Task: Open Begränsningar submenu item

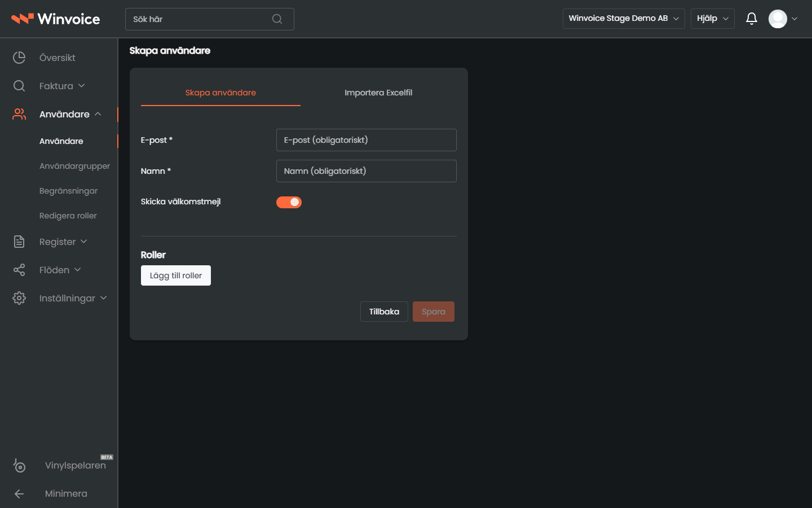Action: (69, 191)
